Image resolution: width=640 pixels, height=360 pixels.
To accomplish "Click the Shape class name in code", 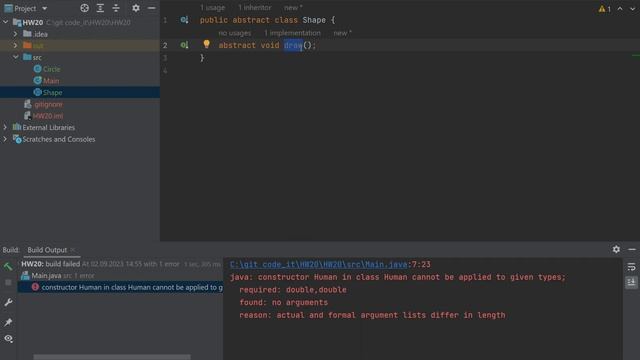I will coord(314,20).
